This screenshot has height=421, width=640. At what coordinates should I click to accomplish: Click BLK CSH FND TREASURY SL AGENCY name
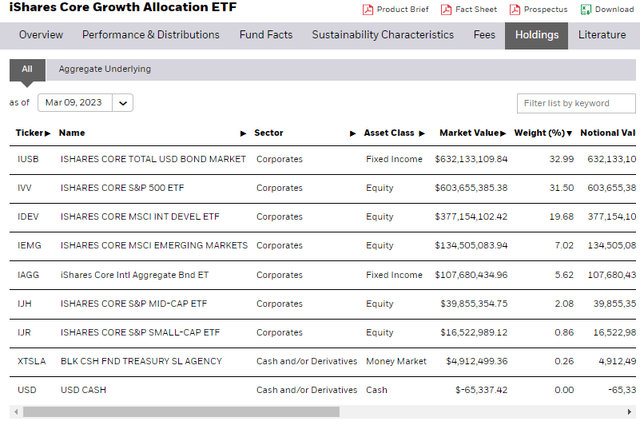[141, 361]
